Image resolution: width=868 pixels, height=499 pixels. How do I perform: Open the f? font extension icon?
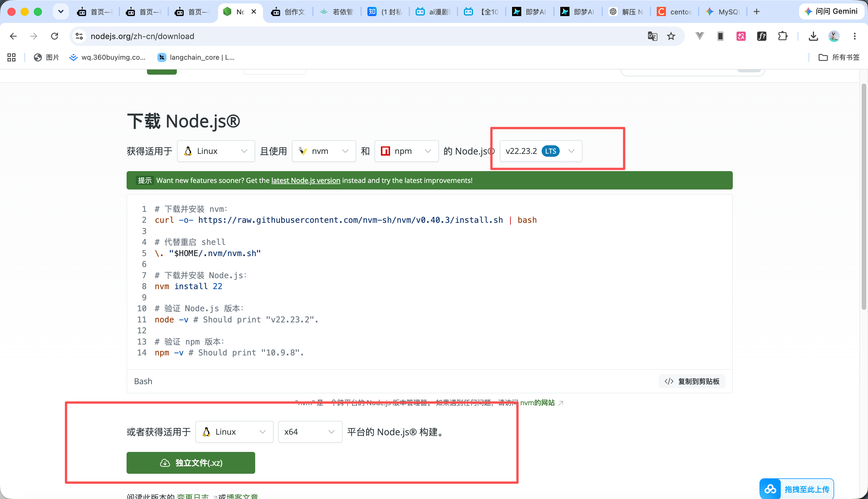(762, 36)
